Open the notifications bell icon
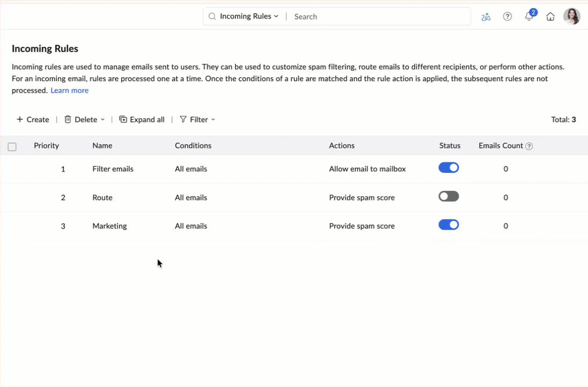 [529, 17]
